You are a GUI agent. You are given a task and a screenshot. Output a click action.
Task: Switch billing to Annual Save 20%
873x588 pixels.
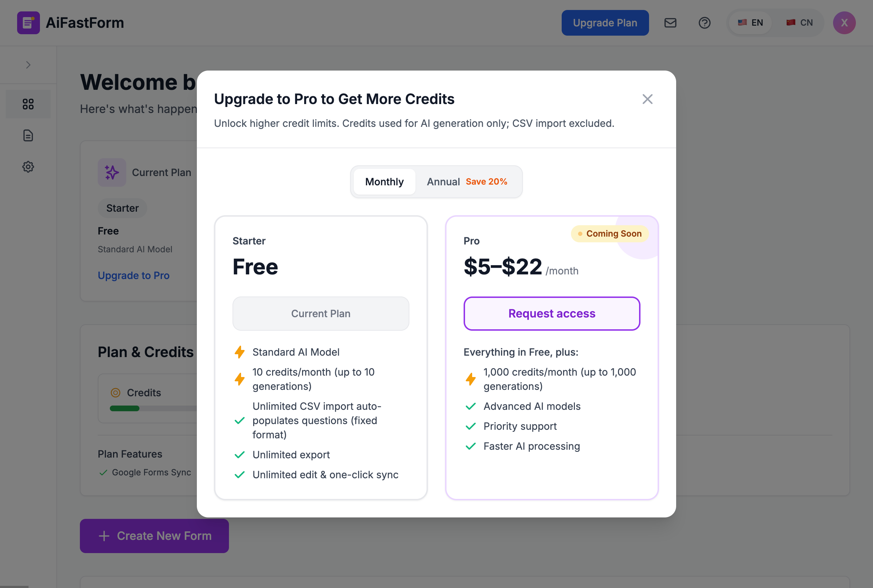click(467, 182)
